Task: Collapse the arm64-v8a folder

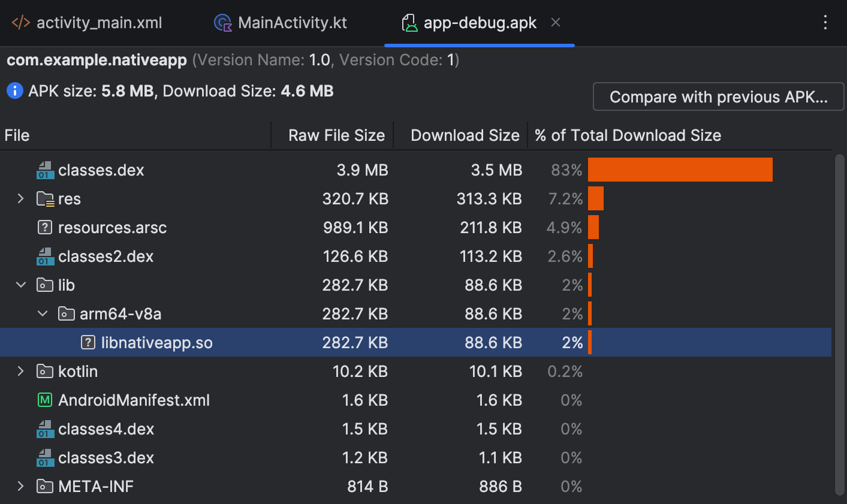Action: pos(43,314)
